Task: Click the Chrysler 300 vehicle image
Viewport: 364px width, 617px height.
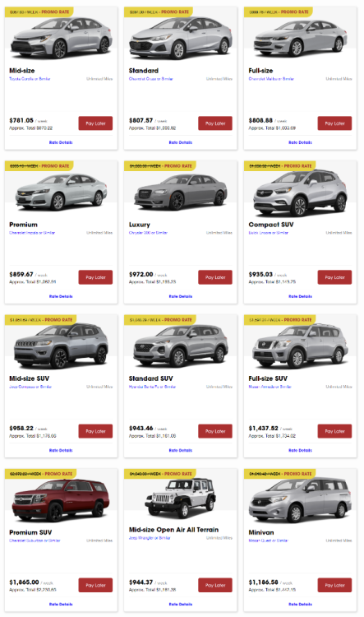Action: click(x=181, y=192)
